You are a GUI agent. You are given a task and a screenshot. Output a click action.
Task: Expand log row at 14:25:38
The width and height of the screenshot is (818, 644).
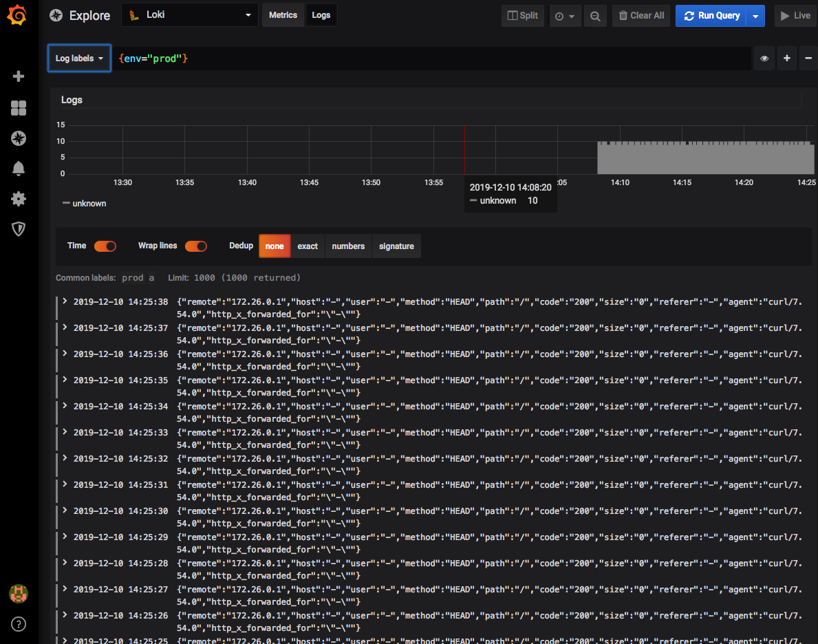[65, 301]
